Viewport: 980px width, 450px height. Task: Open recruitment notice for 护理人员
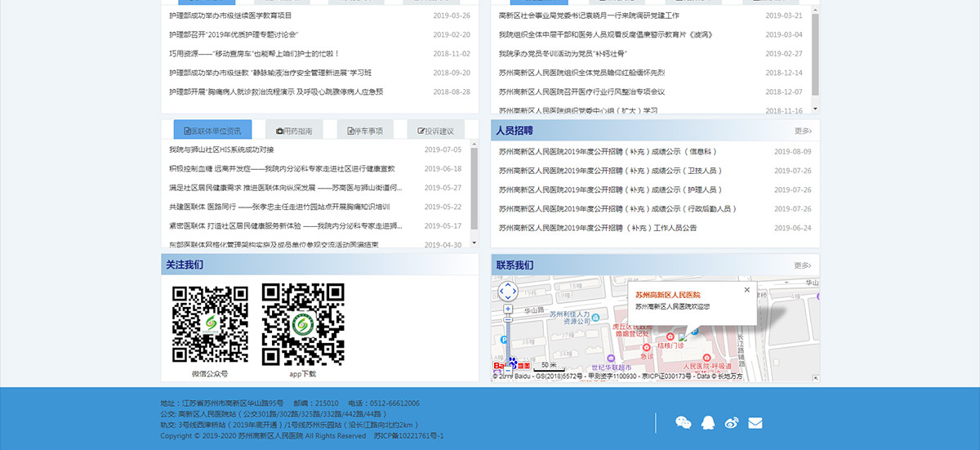click(x=611, y=189)
